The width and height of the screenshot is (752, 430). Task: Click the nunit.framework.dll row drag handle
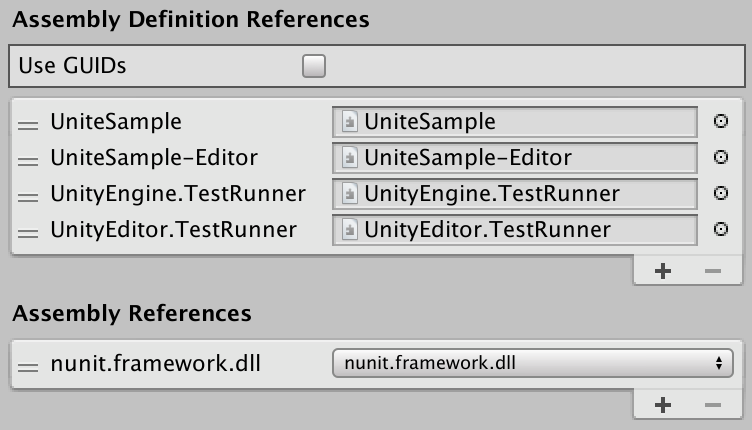tap(28, 367)
